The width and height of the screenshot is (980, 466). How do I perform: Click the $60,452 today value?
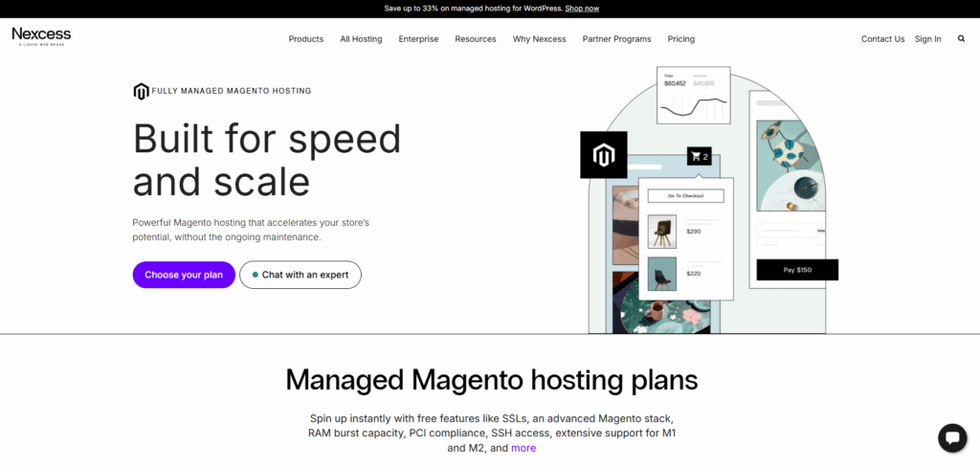[675, 83]
